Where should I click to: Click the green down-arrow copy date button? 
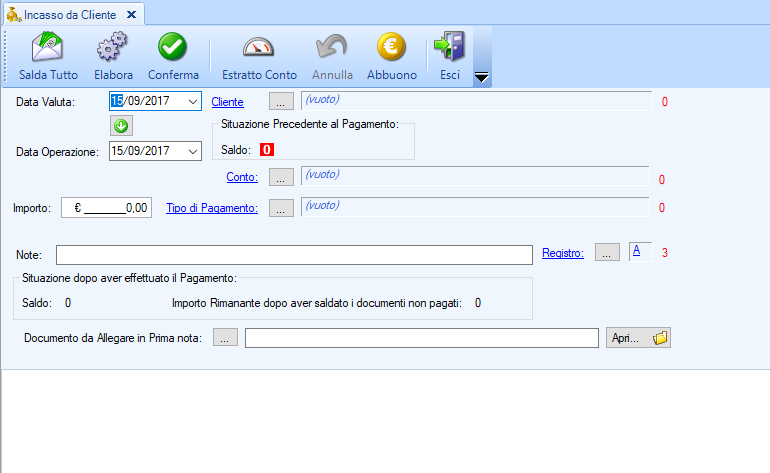click(122, 126)
